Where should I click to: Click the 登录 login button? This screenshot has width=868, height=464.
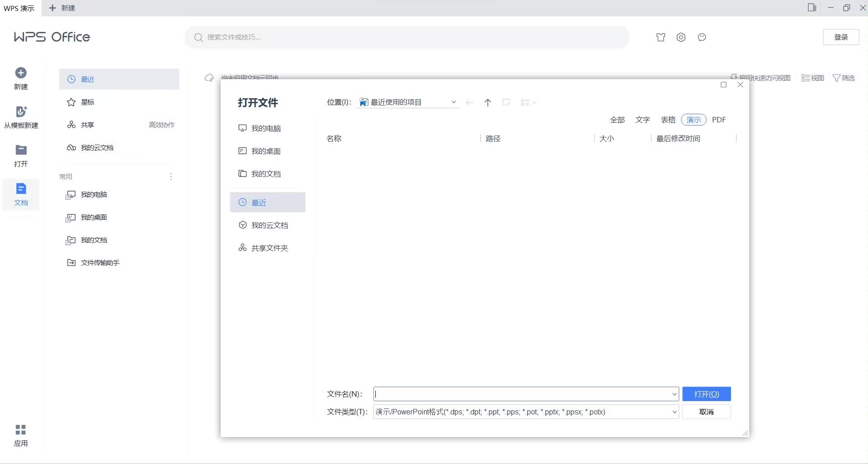coord(841,37)
